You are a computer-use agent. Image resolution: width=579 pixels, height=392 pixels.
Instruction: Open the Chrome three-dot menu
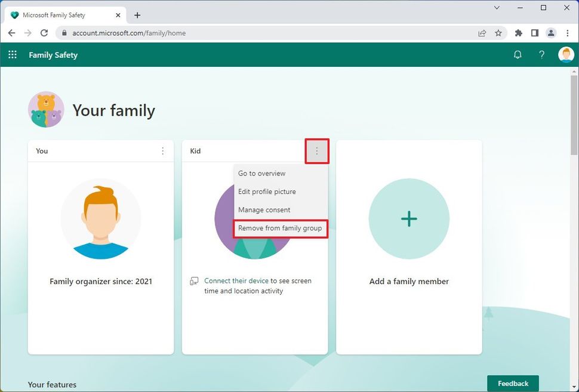(567, 33)
